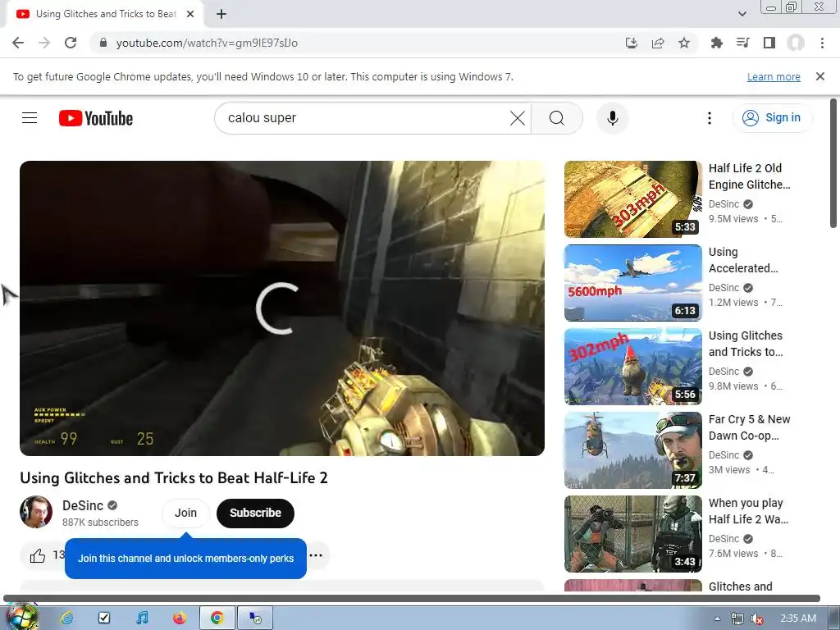840x630 pixels.
Task: Click the page vertical scrollbar
Action: coord(833,164)
